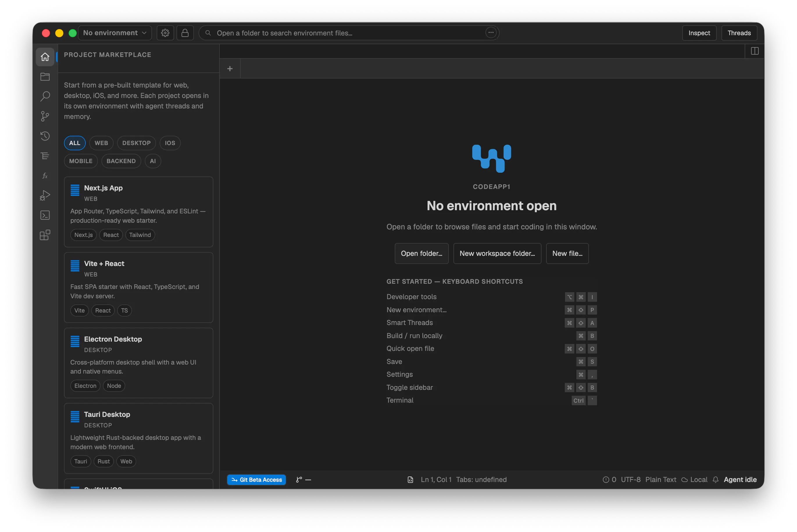Click the Open folder... button
Image resolution: width=797 pixels, height=532 pixels.
(x=421, y=253)
